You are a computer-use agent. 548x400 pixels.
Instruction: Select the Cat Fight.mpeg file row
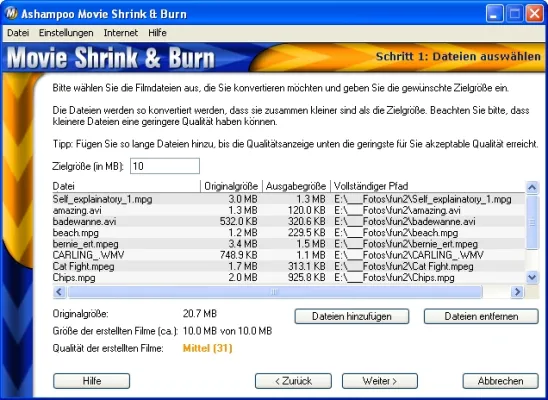pyautogui.click(x=289, y=266)
